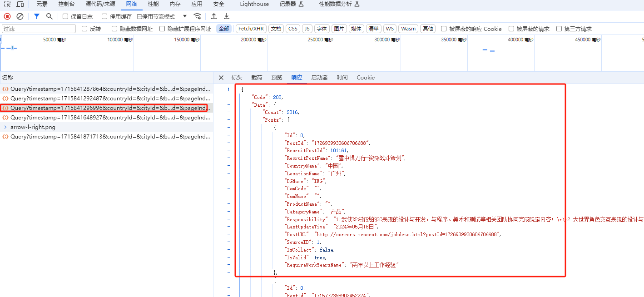Open 安全 panel tab
This screenshot has height=297, width=644.
(x=218, y=4)
